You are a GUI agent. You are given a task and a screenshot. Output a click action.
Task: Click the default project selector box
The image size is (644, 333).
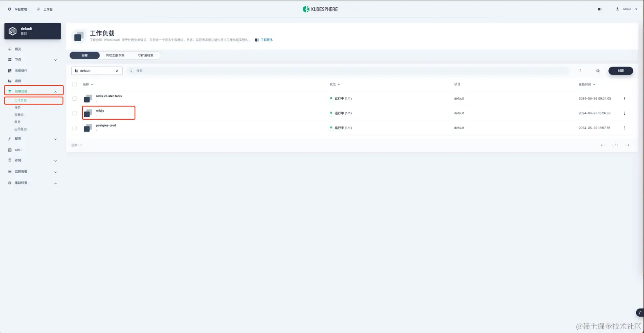[x=97, y=71]
